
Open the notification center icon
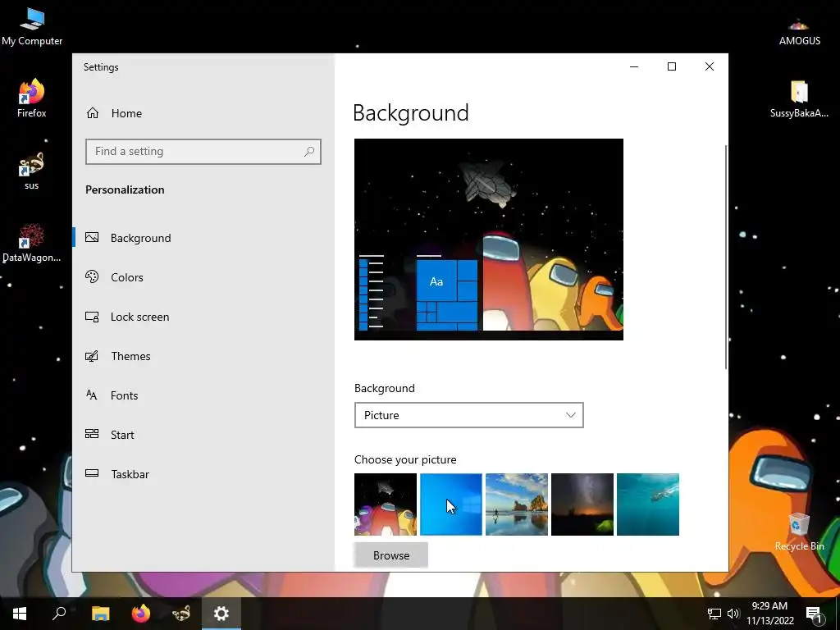pos(815,614)
